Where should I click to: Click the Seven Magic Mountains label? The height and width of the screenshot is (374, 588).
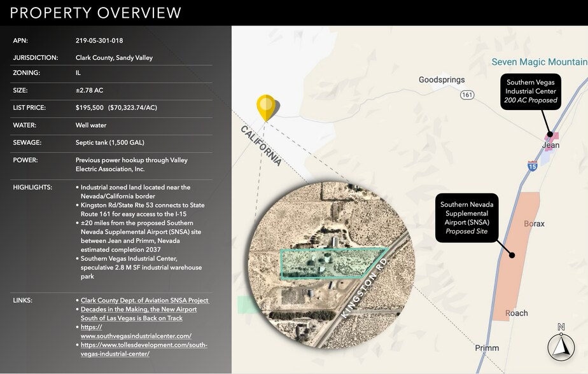[539, 62]
